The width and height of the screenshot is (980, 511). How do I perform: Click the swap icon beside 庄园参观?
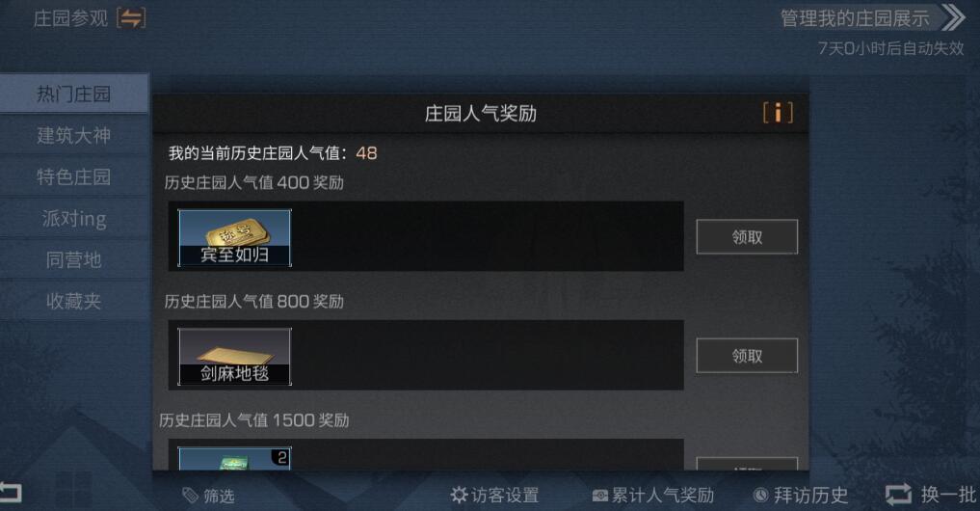point(131,18)
